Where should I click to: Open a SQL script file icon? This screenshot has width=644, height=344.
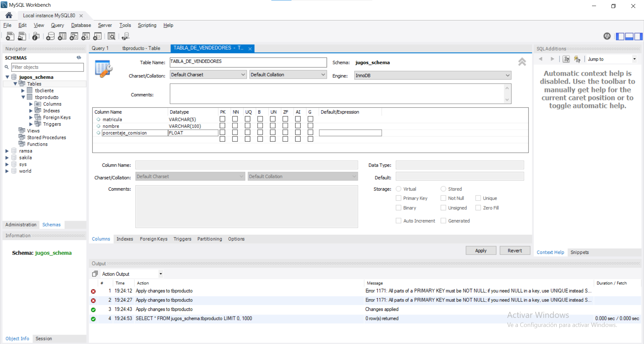tap(22, 36)
